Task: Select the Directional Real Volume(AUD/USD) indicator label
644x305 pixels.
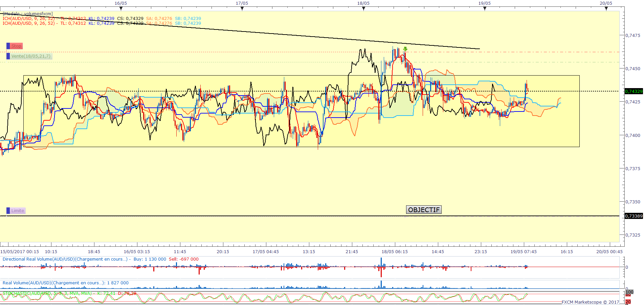Action: [x=65, y=259]
